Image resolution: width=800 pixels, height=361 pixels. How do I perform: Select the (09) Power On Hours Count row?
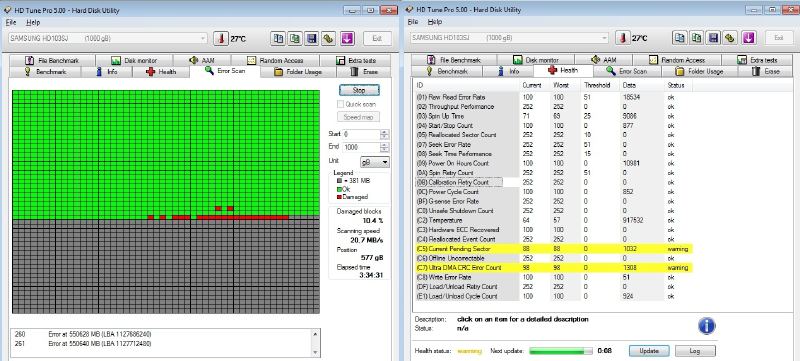(x=554, y=163)
